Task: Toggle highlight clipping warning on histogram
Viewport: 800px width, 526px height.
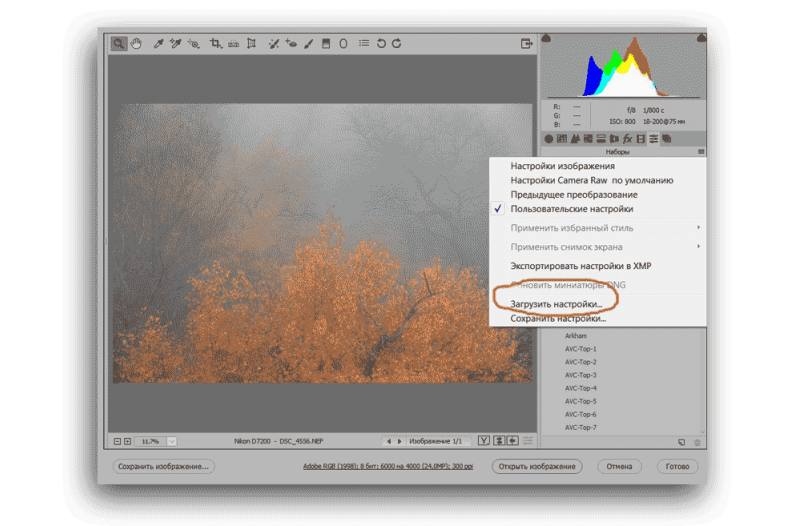Action: pyautogui.click(x=702, y=38)
